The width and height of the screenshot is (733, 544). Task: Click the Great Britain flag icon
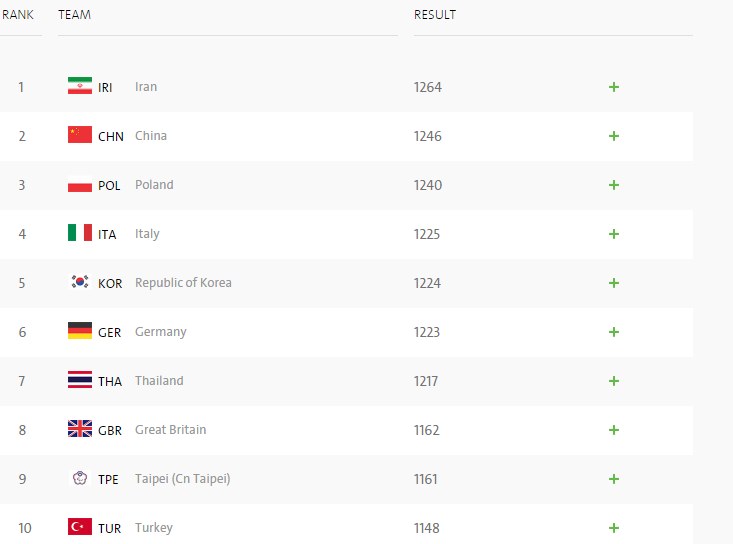point(80,429)
